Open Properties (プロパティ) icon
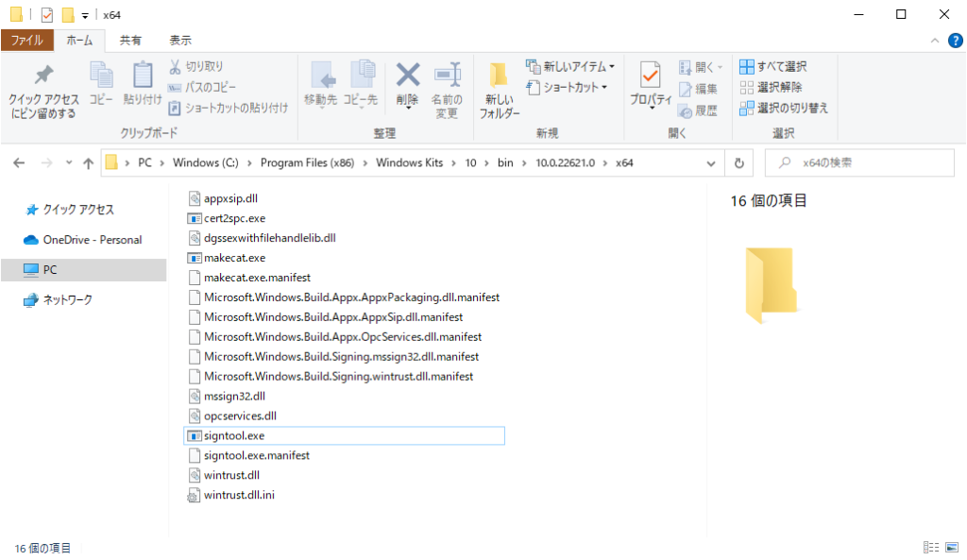This screenshot has height=560, width=967. click(x=650, y=76)
